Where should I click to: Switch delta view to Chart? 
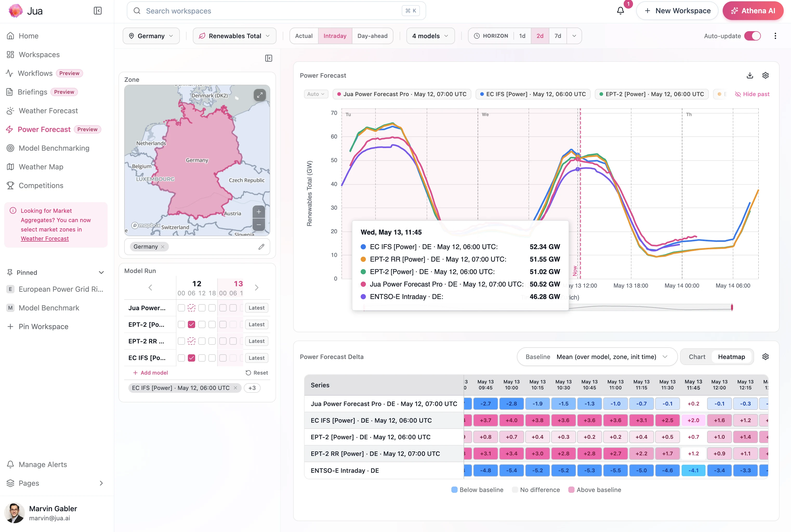[x=697, y=357]
